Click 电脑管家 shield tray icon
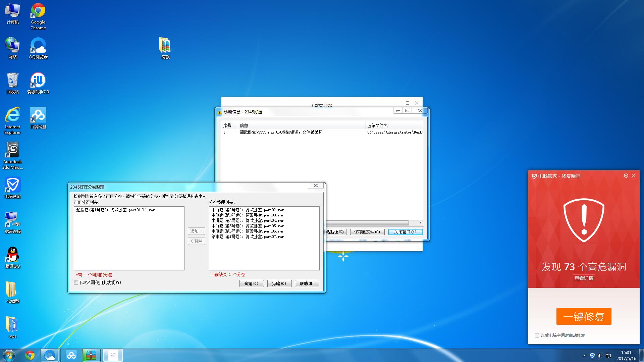Image resolution: width=644 pixels, height=362 pixels. click(592, 356)
